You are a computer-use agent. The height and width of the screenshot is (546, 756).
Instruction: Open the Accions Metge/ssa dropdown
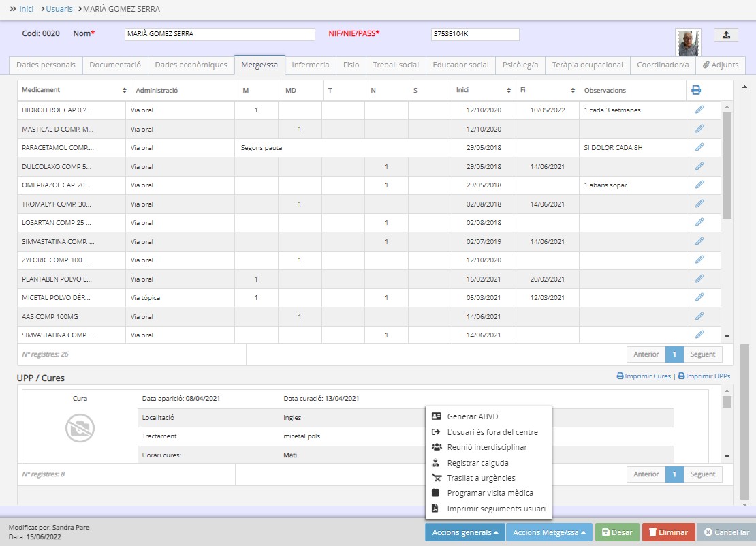549,532
